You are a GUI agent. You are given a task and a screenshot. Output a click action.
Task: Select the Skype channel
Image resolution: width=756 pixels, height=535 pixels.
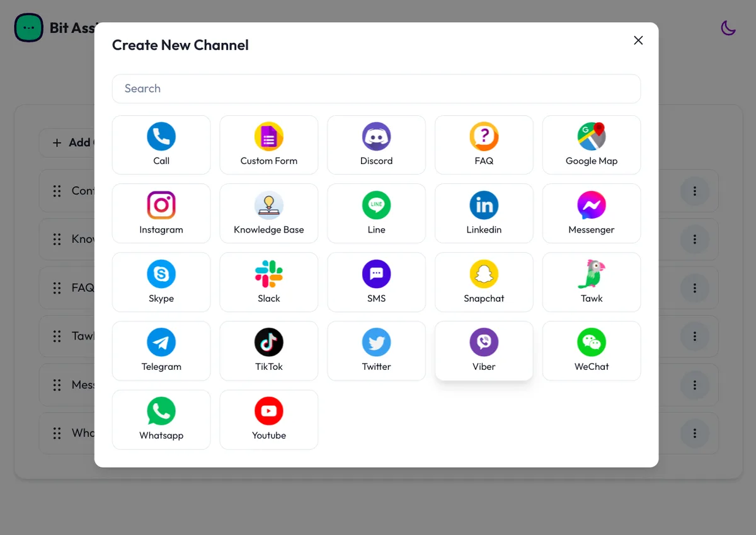point(161,282)
